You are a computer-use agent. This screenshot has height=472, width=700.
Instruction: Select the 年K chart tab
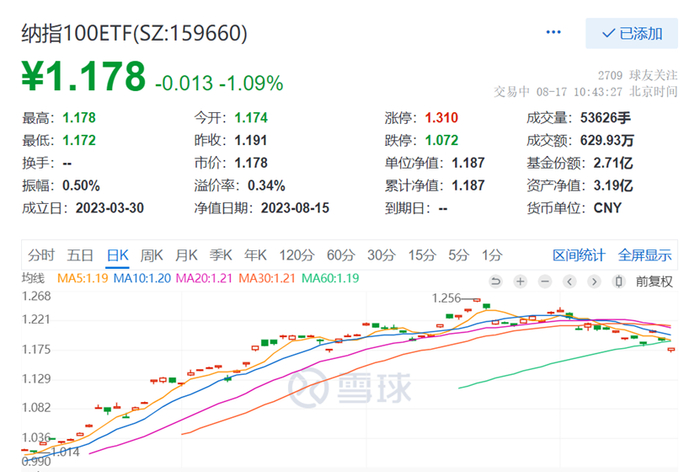click(x=255, y=255)
